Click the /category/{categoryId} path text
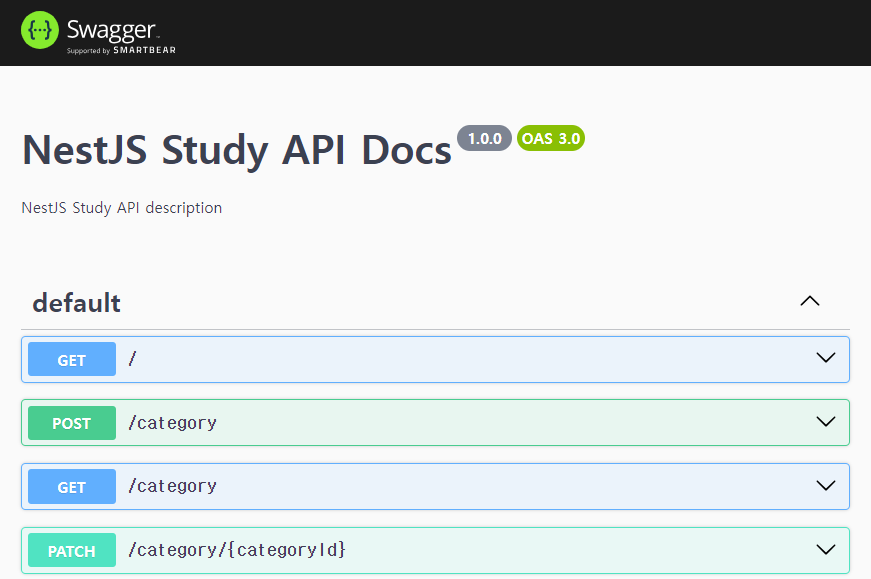Image resolution: width=871 pixels, height=579 pixels. click(x=237, y=550)
